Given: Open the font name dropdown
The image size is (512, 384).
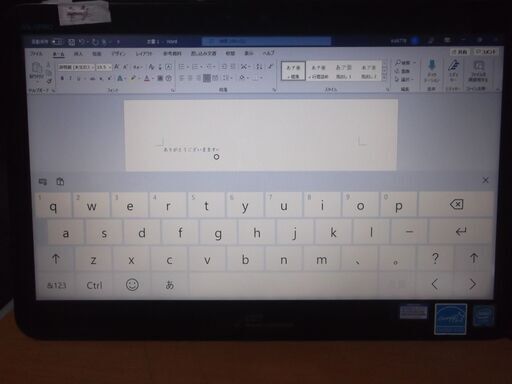Looking at the screenshot, I should tap(77, 67).
